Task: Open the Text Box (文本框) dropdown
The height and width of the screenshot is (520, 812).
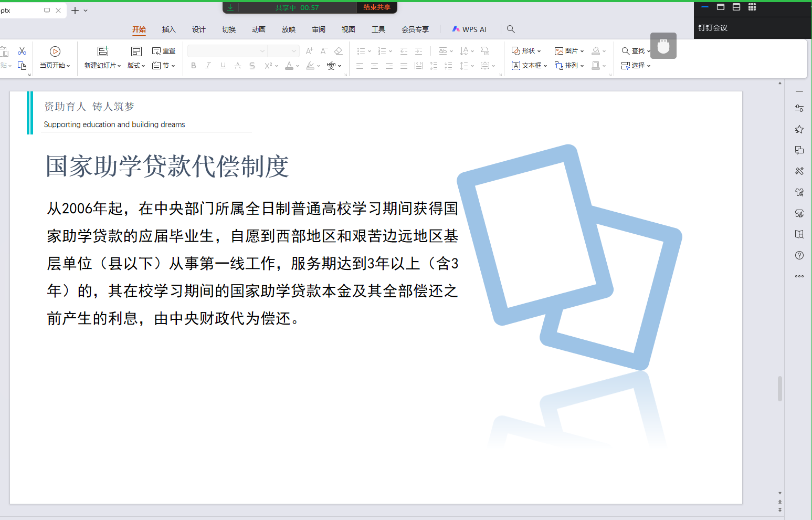Action: [529, 66]
